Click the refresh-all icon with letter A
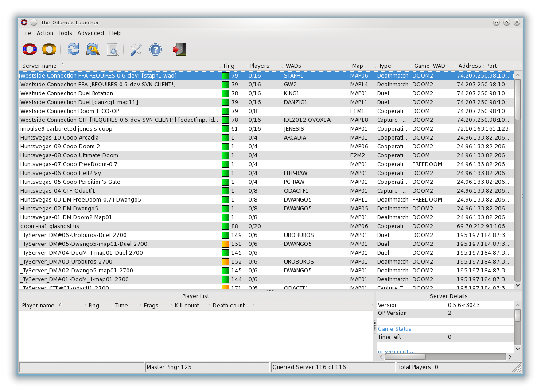 pos(93,50)
